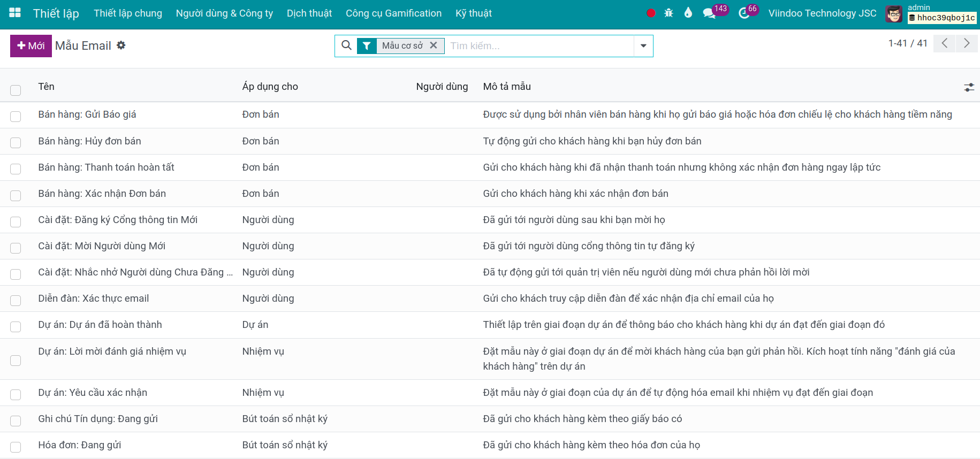980x459 pixels.
Task: Click the filter funnel icon in search
Action: coord(367,46)
